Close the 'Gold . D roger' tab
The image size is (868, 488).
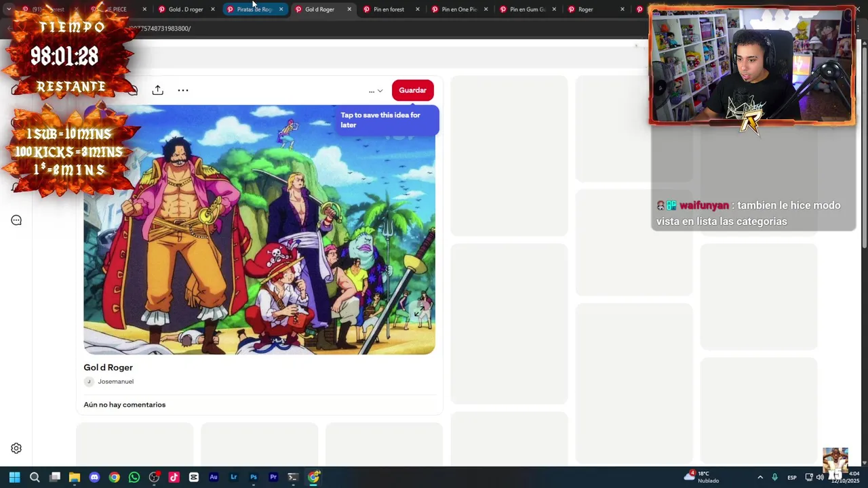click(x=213, y=9)
